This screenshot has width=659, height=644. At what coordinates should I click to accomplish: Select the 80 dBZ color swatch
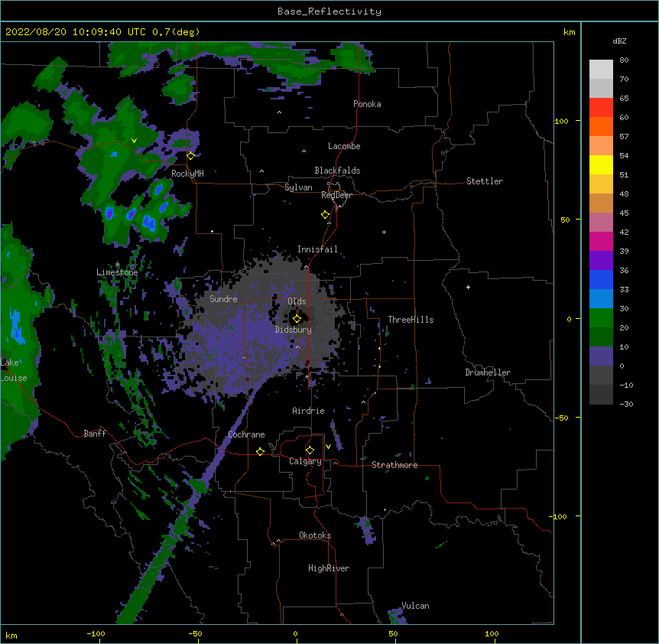click(601, 69)
